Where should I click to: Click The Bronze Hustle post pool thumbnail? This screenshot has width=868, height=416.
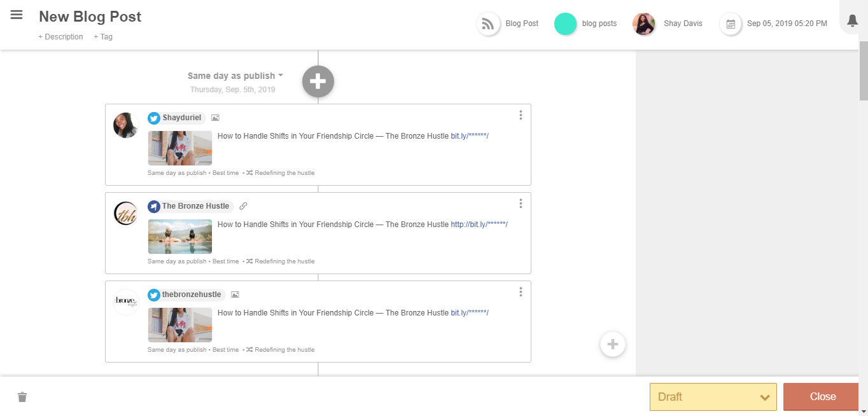180,237
